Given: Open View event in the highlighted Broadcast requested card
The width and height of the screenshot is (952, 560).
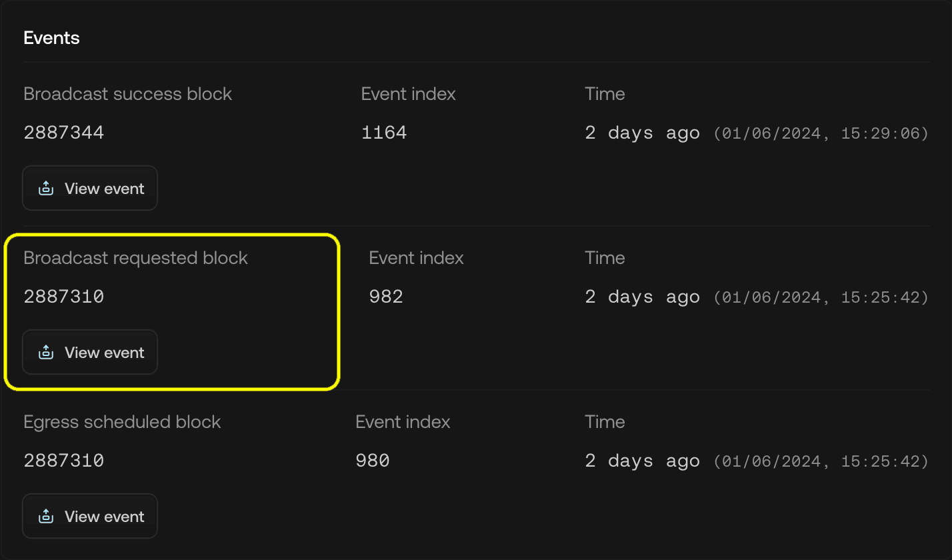Looking at the screenshot, I should click(90, 352).
